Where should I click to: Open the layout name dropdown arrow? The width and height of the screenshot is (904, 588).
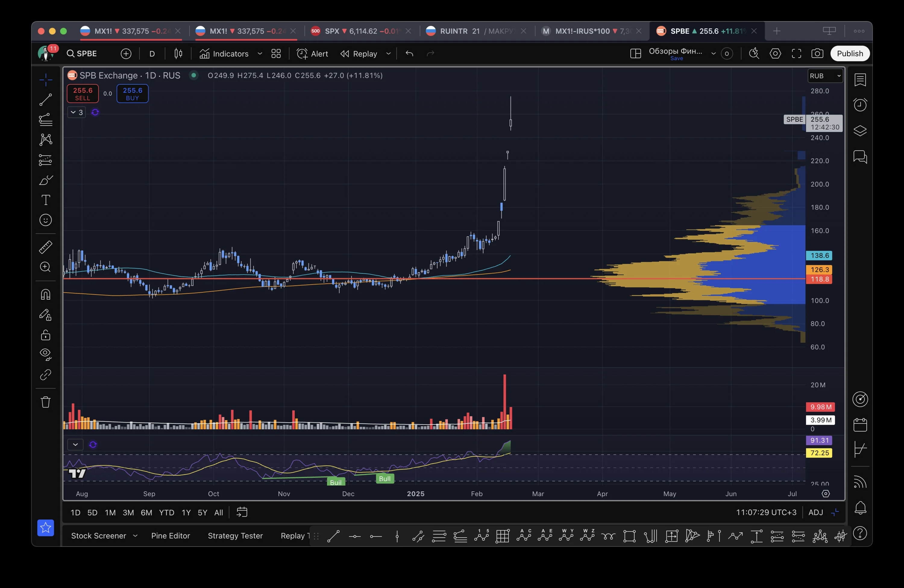[x=713, y=54]
